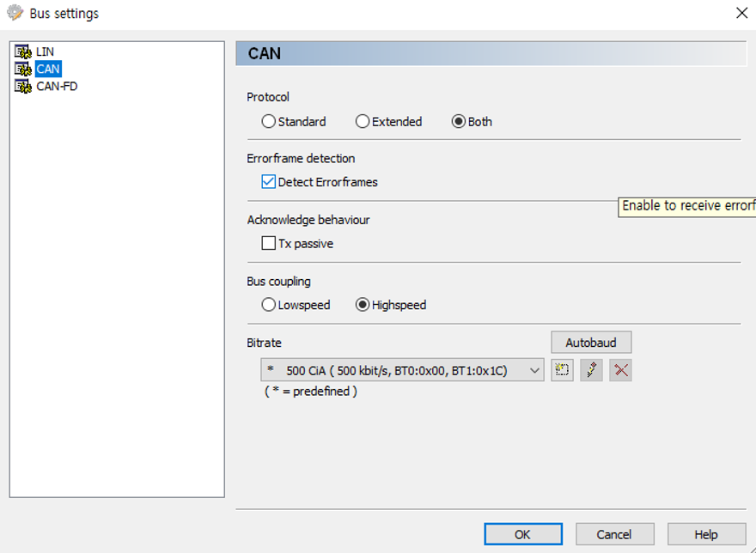Click the CAN panel header
756x553 pixels.
pos(491,53)
